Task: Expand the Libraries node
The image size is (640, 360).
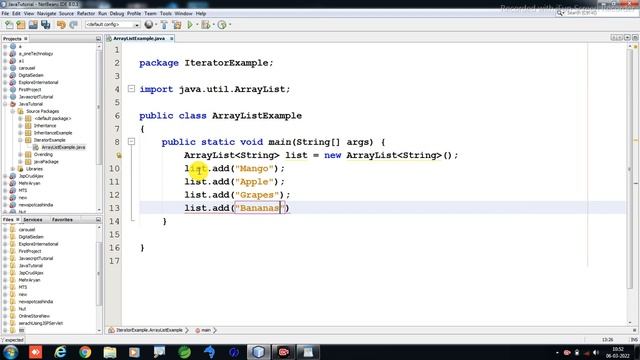Action: (13, 169)
